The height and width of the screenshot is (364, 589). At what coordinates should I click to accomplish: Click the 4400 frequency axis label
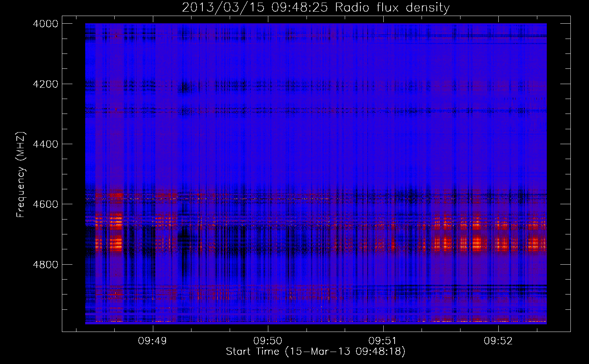coord(46,144)
